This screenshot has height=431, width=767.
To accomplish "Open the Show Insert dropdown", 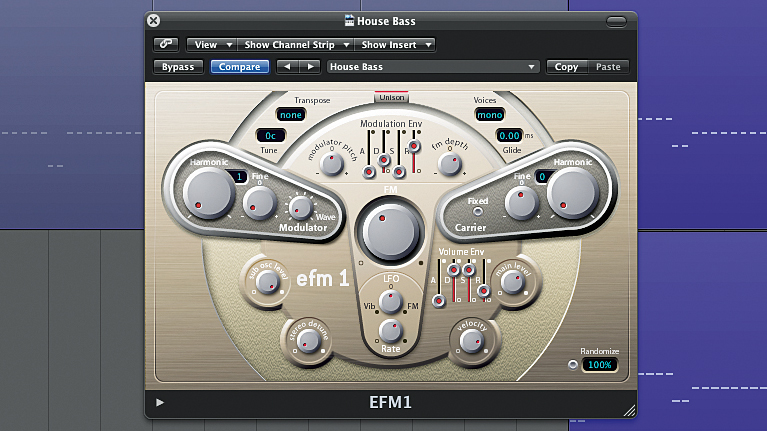I will [x=395, y=45].
